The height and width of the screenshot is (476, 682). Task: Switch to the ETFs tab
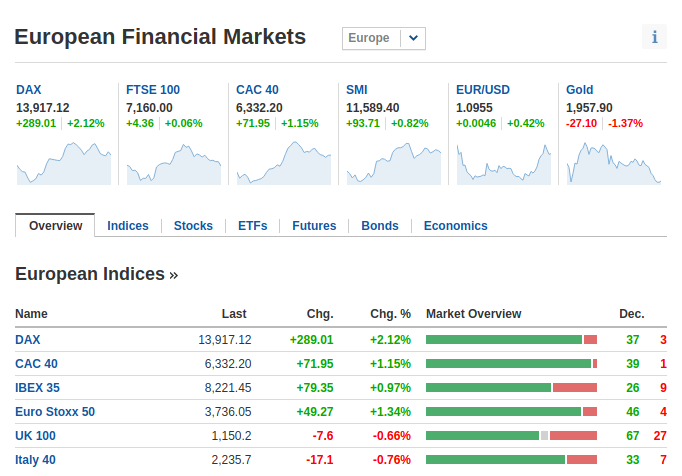point(252,226)
